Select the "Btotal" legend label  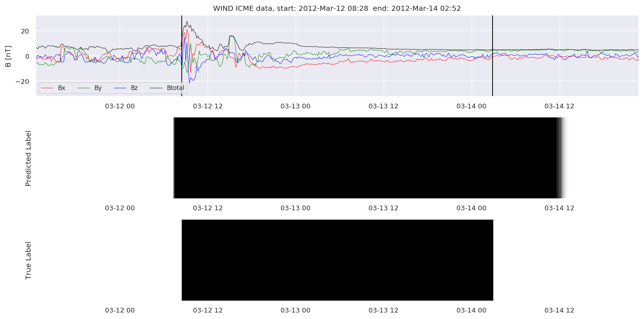(176, 88)
